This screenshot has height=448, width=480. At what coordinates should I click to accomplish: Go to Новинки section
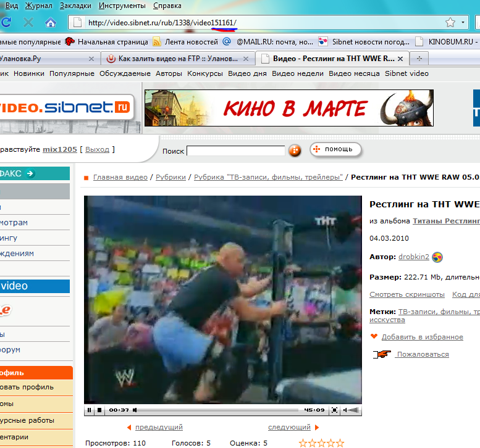pos(29,73)
